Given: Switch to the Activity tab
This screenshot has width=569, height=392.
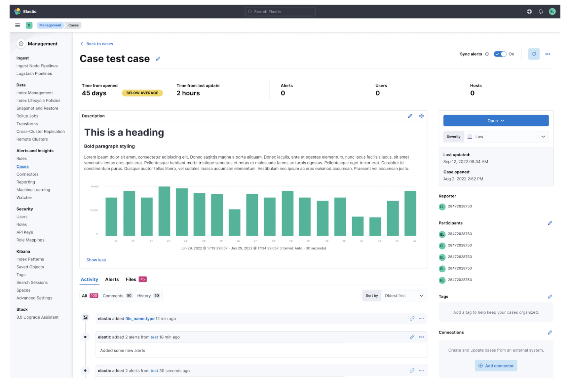Looking at the screenshot, I should [89, 280].
